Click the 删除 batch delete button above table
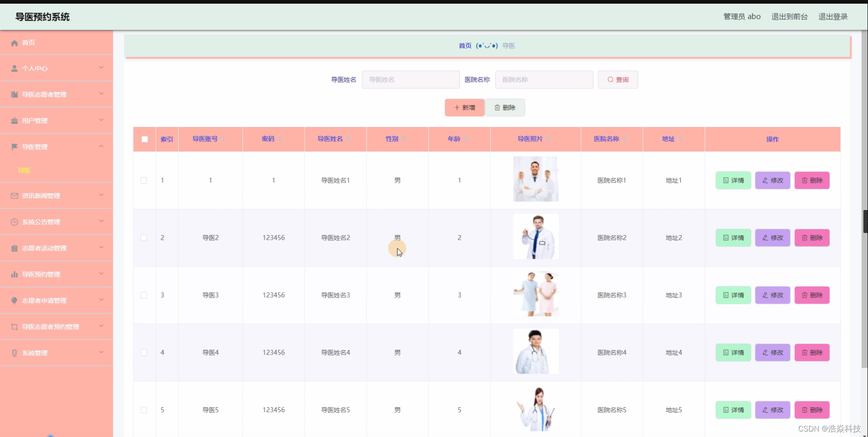868x437 pixels. coord(505,107)
